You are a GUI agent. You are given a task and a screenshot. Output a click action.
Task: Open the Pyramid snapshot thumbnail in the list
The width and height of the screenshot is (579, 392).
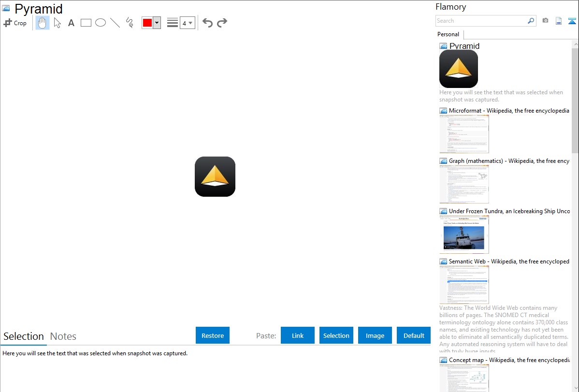(459, 69)
